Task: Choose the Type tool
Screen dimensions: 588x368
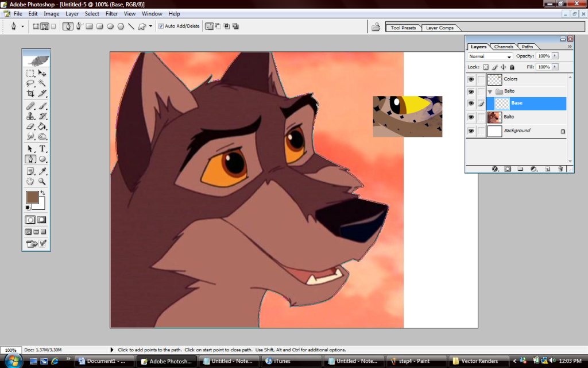Action: 42,149
